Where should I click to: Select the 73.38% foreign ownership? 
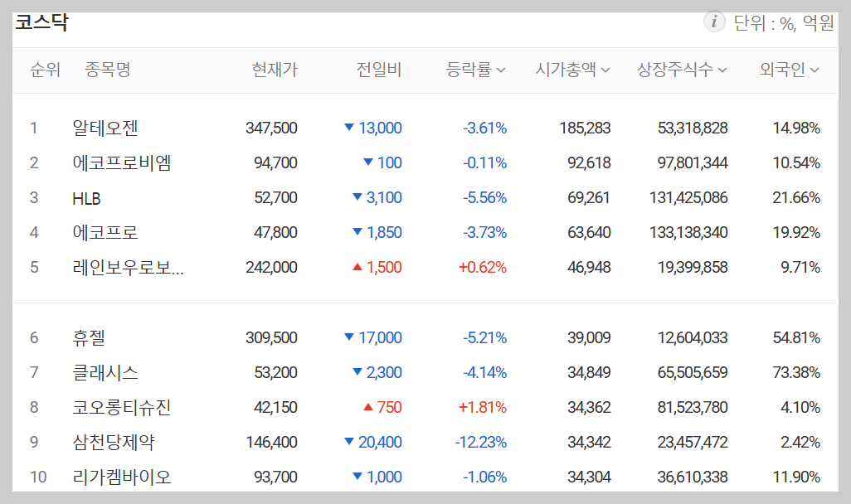tap(796, 373)
